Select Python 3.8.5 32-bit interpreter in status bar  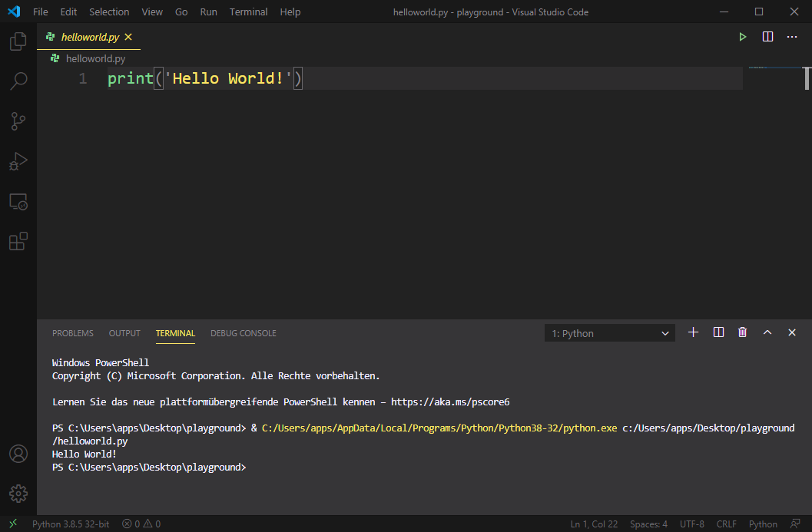[x=71, y=524]
